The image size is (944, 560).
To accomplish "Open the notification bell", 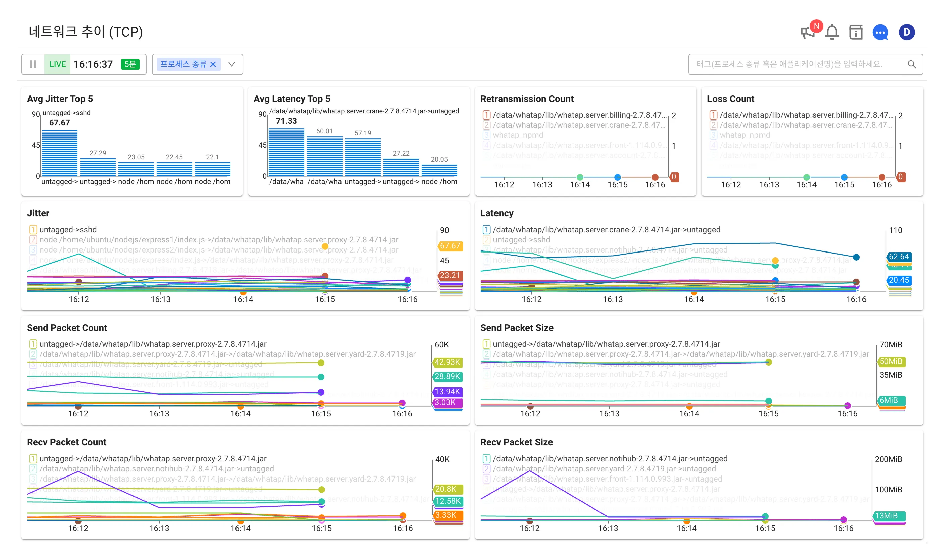I will click(832, 33).
